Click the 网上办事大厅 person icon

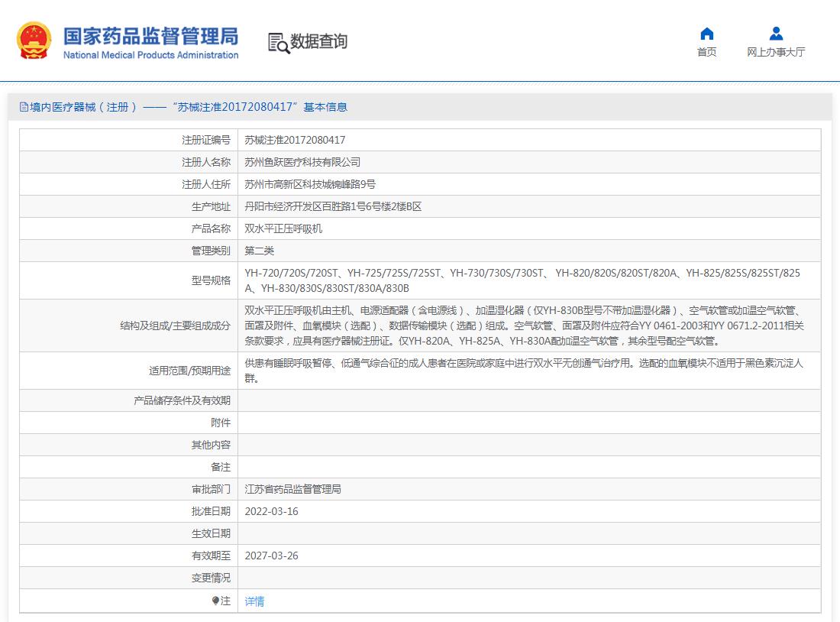776,34
